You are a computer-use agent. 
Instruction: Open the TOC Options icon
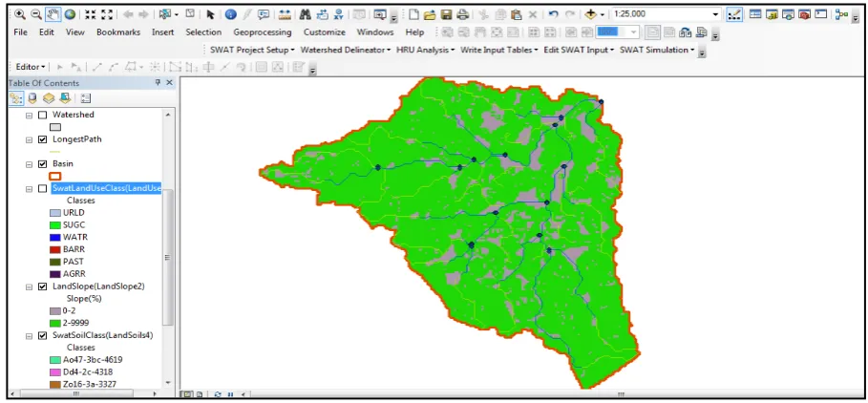[85, 98]
